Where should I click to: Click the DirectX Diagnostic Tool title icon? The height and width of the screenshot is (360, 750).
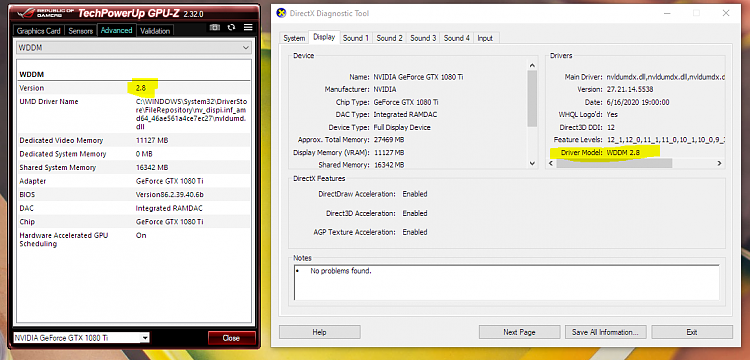(281, 13)
